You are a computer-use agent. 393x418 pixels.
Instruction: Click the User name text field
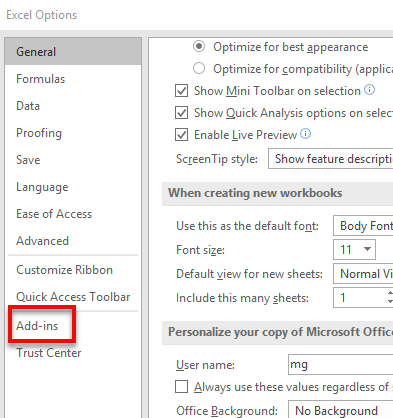(x=341, y=364)
